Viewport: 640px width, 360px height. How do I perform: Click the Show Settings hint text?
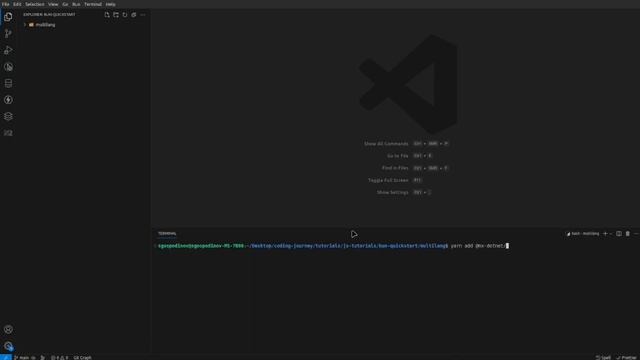(x=392, y=192)
